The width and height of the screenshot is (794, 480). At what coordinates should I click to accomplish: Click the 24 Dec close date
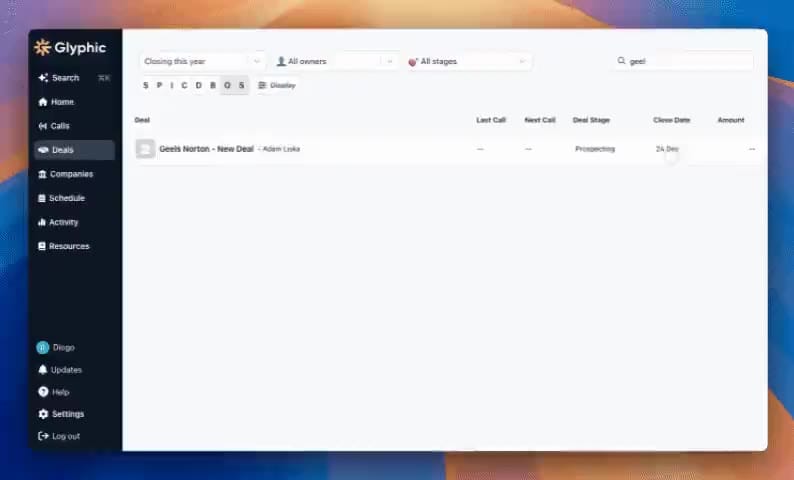(x=667, y=149)
